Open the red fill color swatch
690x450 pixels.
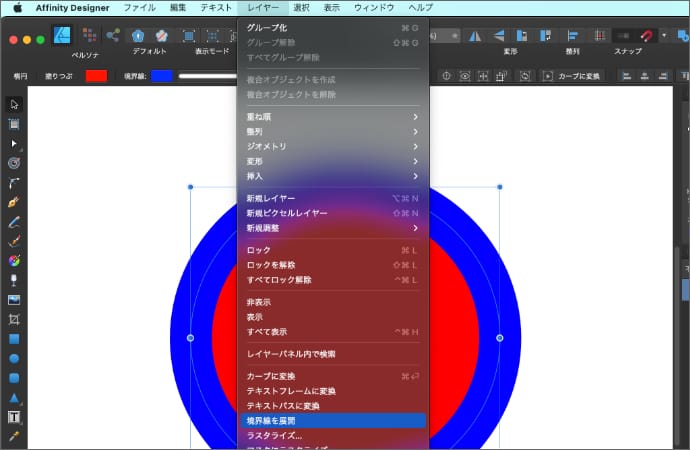tap(96, 76)
